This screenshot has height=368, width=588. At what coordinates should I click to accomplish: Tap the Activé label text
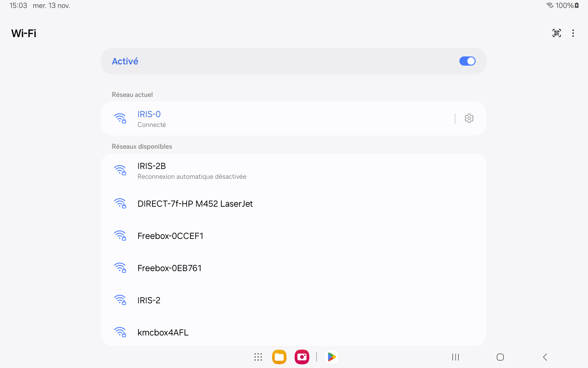(125, 61)
